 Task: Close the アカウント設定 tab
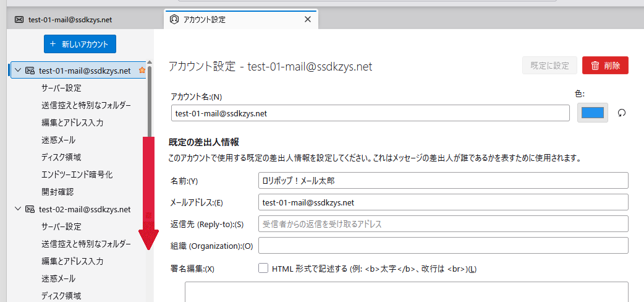(x=307, y=19)
